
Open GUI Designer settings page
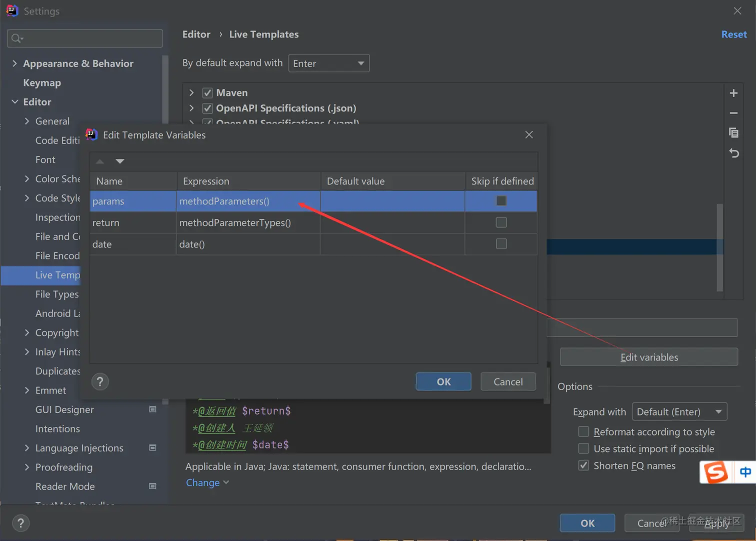pos(64,409)
